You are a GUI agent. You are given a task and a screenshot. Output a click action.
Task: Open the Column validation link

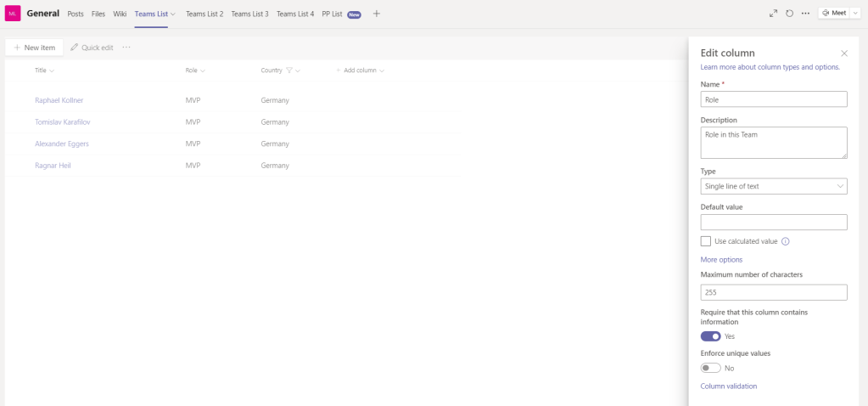point(728,386)
